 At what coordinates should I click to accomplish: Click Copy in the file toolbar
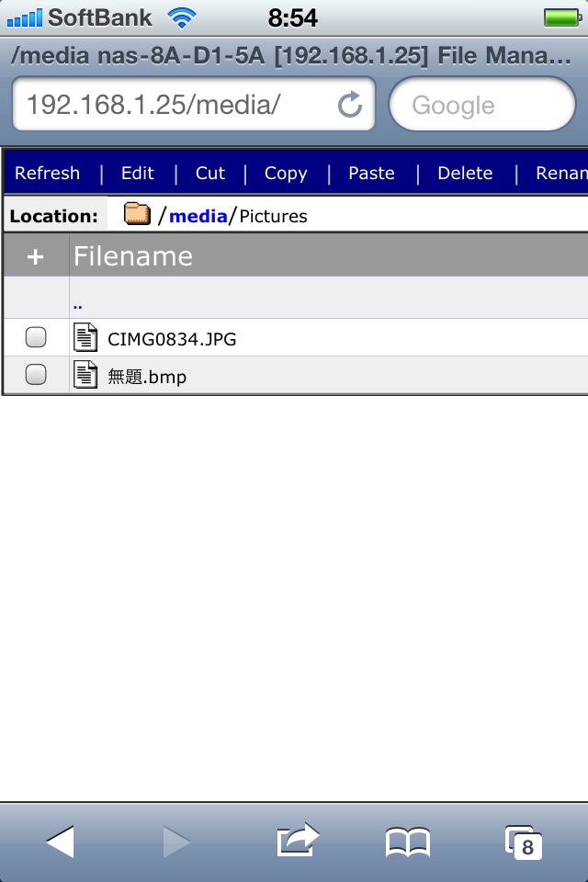(x=286, y=173)
